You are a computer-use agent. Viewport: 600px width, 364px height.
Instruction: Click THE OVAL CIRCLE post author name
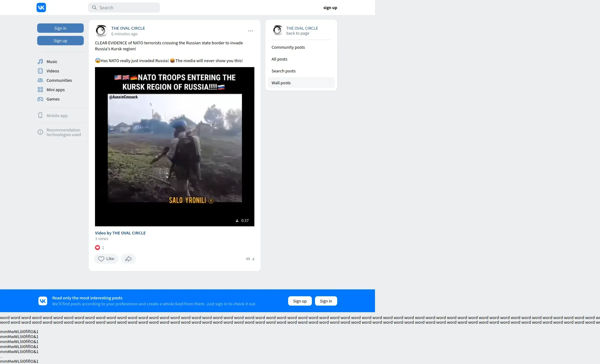click(128, 28)
